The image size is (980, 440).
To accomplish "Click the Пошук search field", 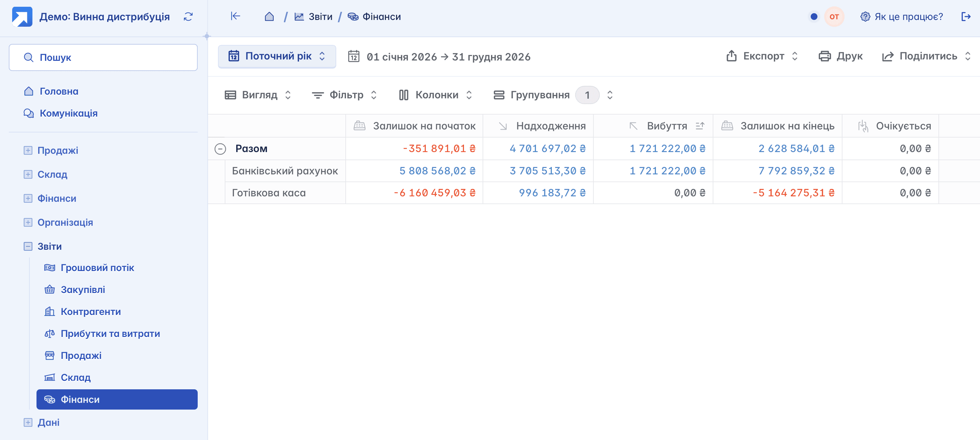I will (103, 57).
